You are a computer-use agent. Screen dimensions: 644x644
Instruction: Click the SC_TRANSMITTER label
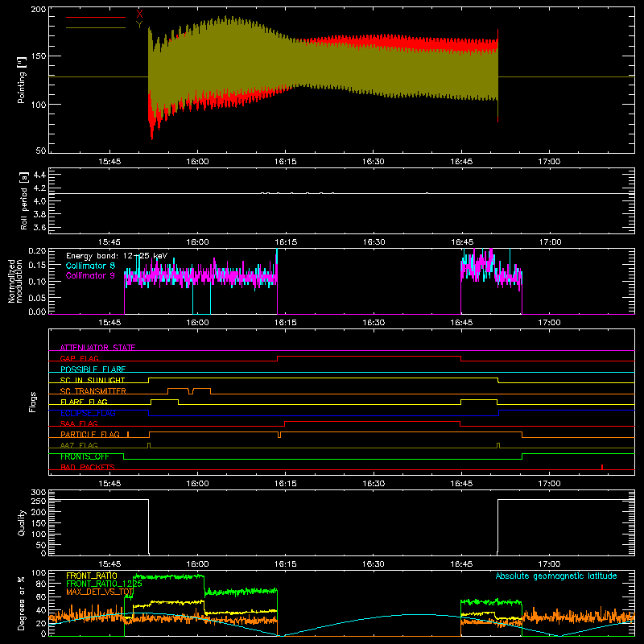(93, 391)
